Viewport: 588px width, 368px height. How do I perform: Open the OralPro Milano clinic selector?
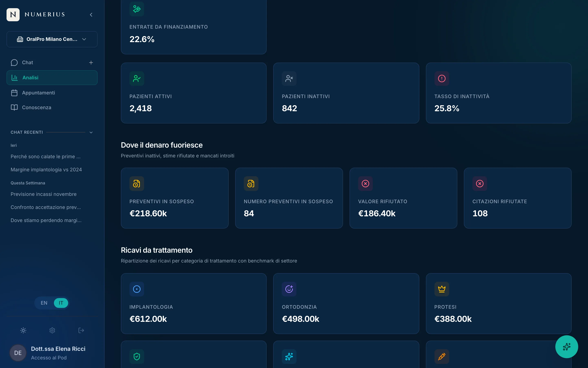pyautogui.click(x=52, y=39)
